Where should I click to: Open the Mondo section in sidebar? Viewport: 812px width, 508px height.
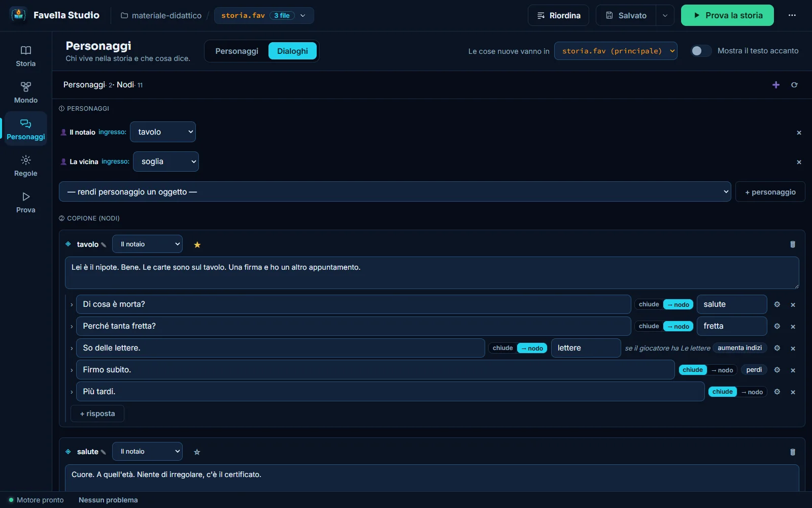[26, 92]
